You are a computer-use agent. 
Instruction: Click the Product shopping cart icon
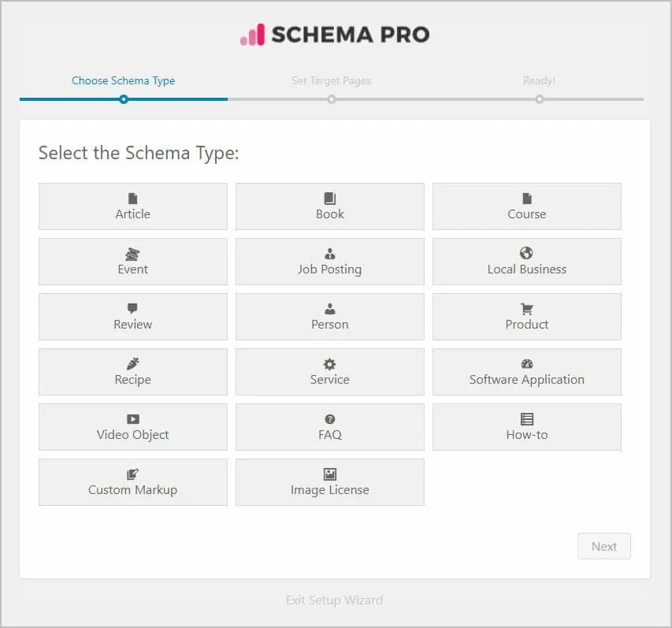click(526, 309)
